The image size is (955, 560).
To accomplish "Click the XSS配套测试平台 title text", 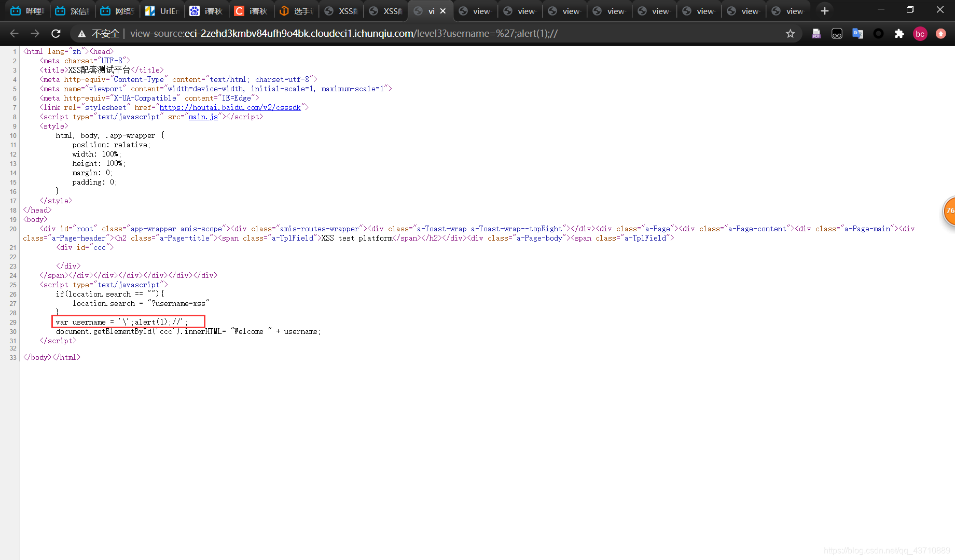I will click(100, 70).
